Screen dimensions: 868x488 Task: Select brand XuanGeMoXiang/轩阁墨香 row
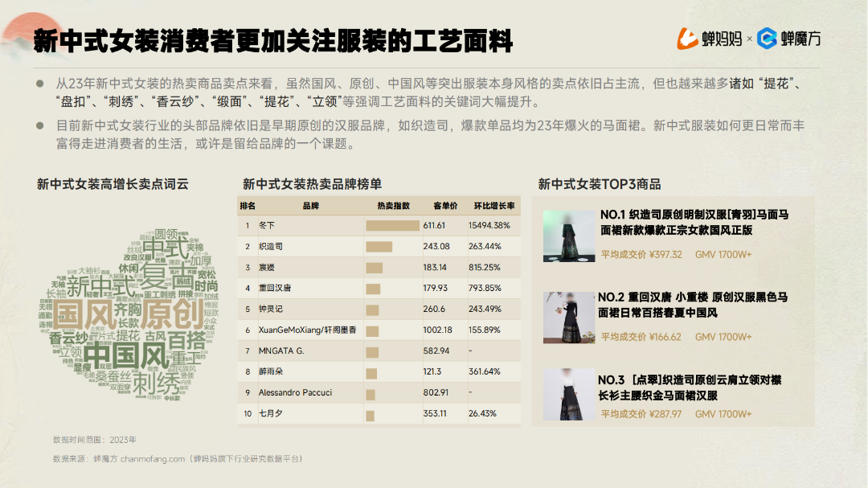[379, 330]
